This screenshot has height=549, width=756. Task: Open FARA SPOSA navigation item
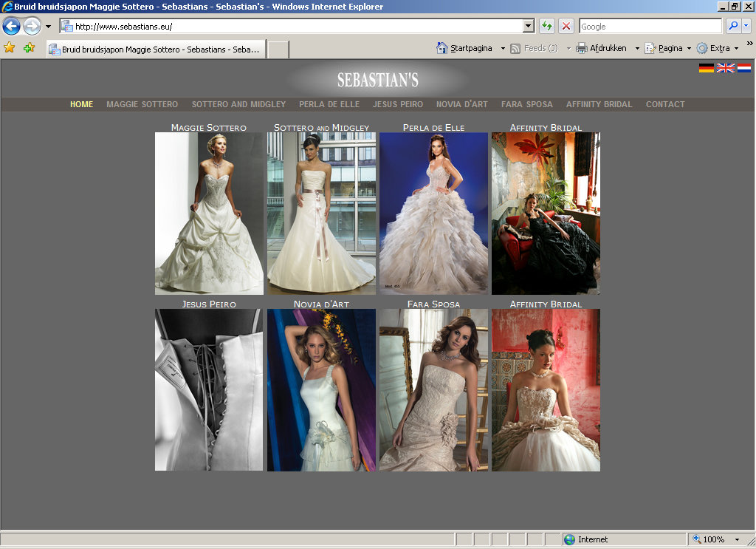[x=527, y=104]
